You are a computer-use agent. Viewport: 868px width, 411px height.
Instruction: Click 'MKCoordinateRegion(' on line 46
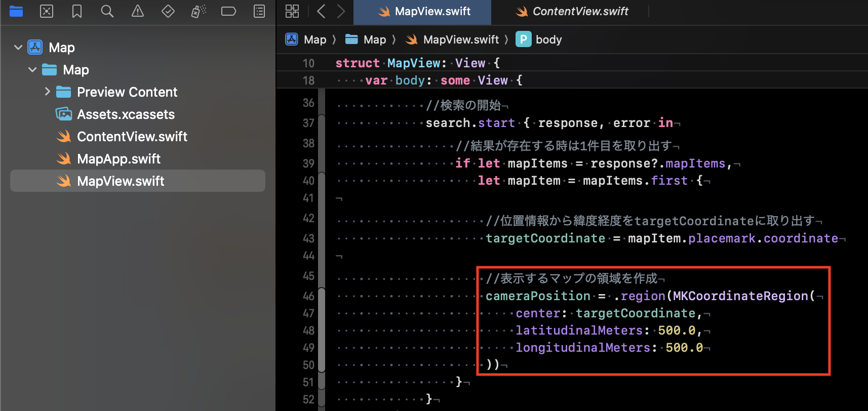(x=744, y=296)
